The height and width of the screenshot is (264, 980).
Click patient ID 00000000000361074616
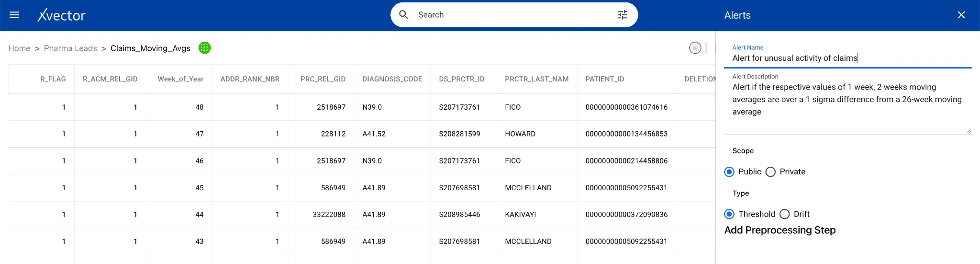click(x=626, y=107)
